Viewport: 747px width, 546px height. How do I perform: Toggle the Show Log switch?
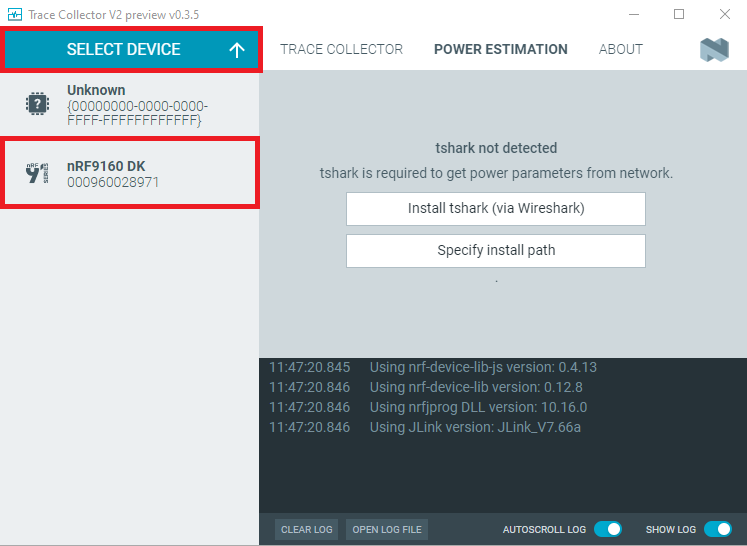pyautogui.click(x=717, y=529)
